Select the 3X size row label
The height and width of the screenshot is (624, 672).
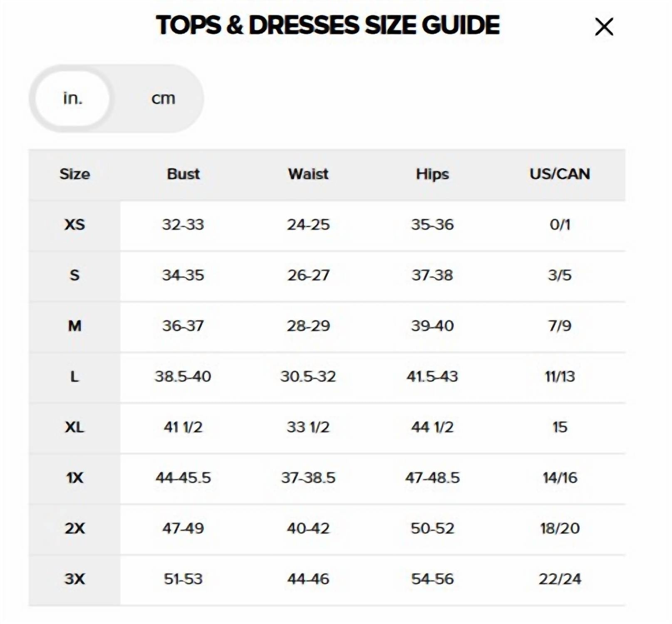point(75,579)
